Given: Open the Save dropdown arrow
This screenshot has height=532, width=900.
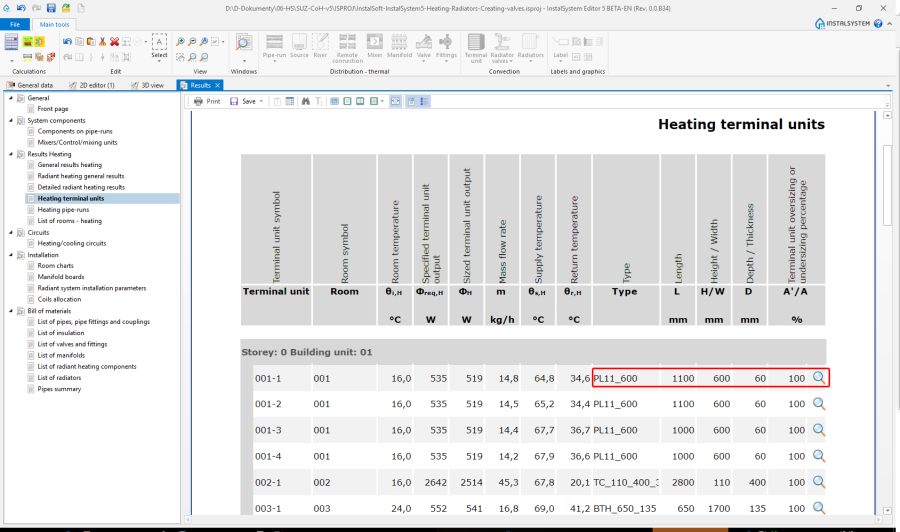Looking at the screenshot, I should (262, 101).
